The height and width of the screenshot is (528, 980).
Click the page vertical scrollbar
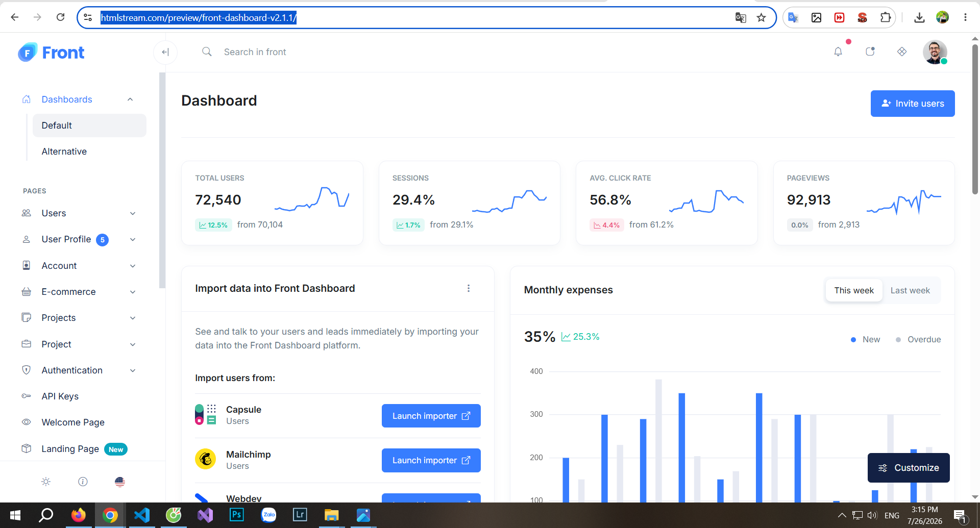tap(975, 120)
